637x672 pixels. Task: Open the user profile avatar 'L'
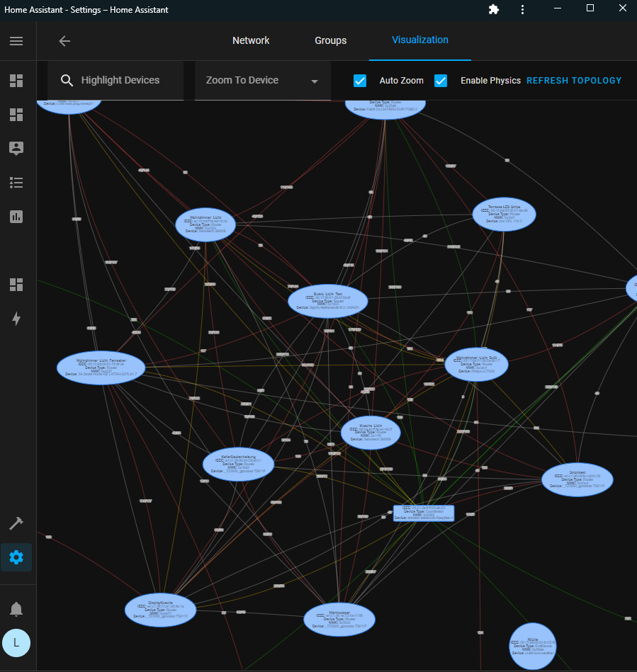pyautogui.click(x=16, y=644)
